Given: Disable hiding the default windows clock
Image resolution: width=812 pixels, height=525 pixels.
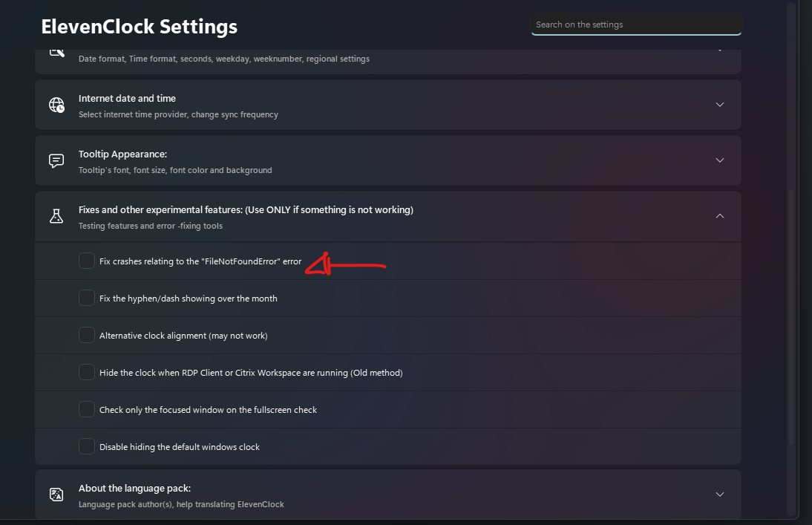Looking at the screenshot, I should pyautogui.click(x=87, y=446).
